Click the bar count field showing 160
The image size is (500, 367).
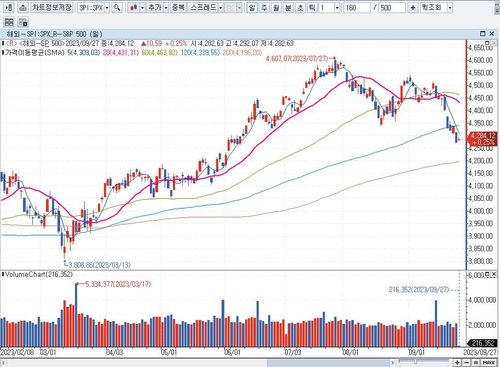coord(357,7)
